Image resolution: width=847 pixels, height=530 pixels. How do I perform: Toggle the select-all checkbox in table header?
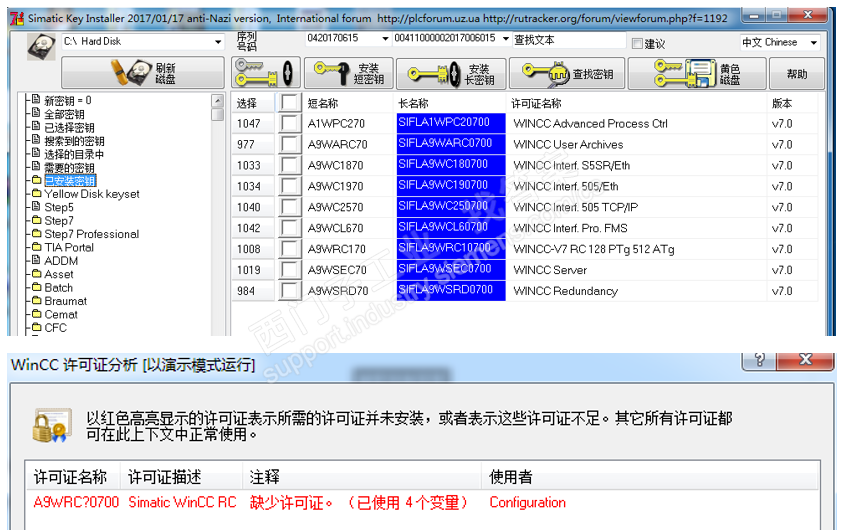[290, 103]
